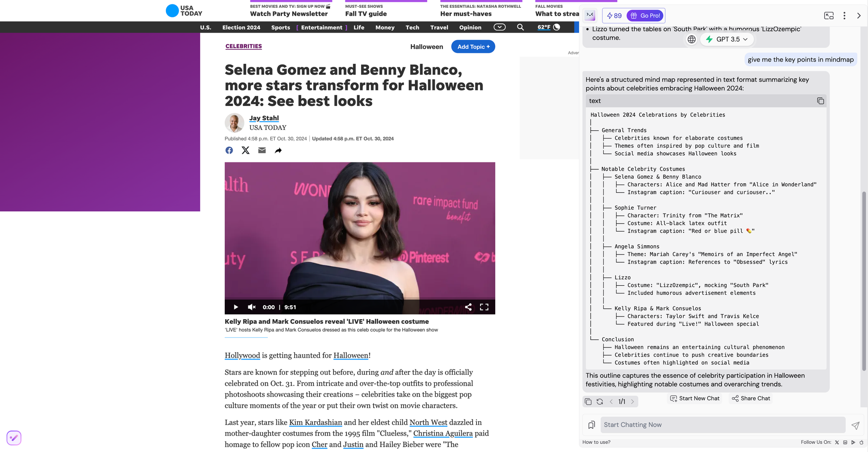Open the Cher link in article
Viewport: 868px width, 452px height.
319,445
